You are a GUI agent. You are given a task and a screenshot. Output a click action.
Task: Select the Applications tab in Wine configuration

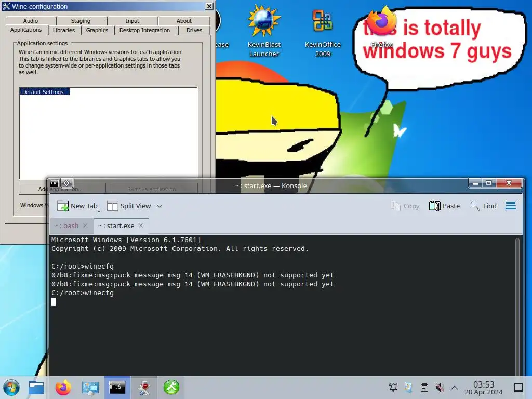26,30
